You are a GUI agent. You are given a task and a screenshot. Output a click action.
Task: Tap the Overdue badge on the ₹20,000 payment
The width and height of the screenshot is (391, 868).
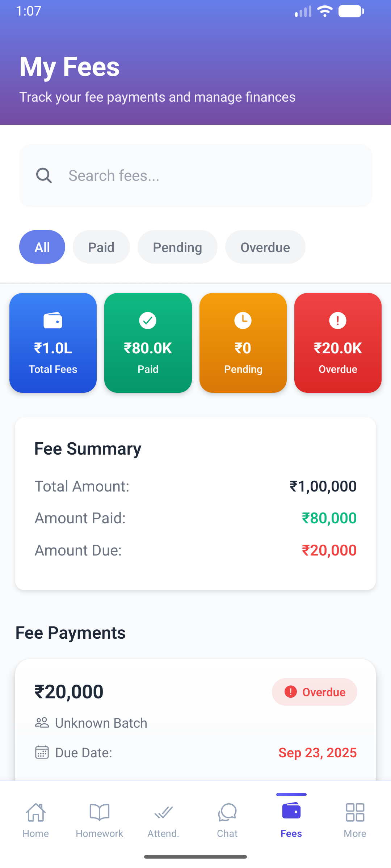click(x=314, y=692)
